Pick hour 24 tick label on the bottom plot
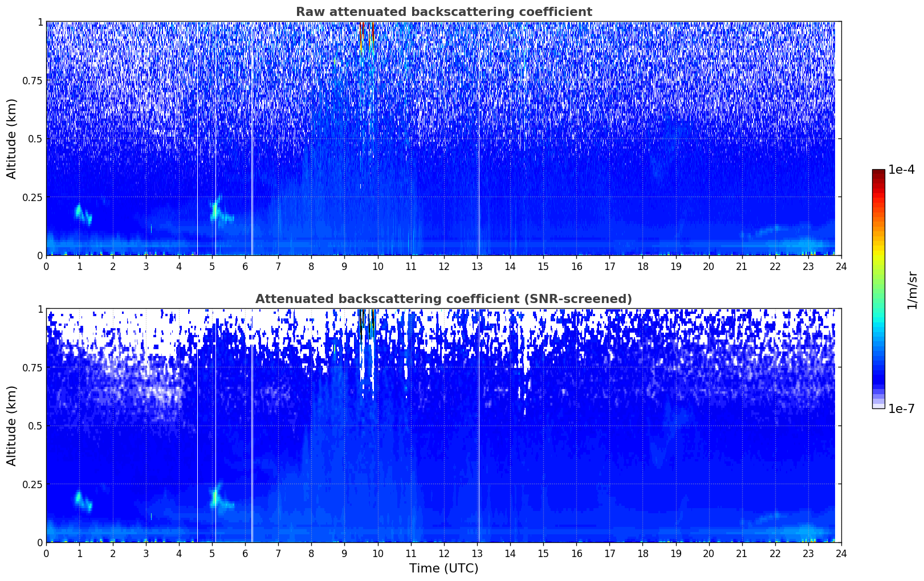924x581 pixels. pyautogui.click(x=841, y=553)
